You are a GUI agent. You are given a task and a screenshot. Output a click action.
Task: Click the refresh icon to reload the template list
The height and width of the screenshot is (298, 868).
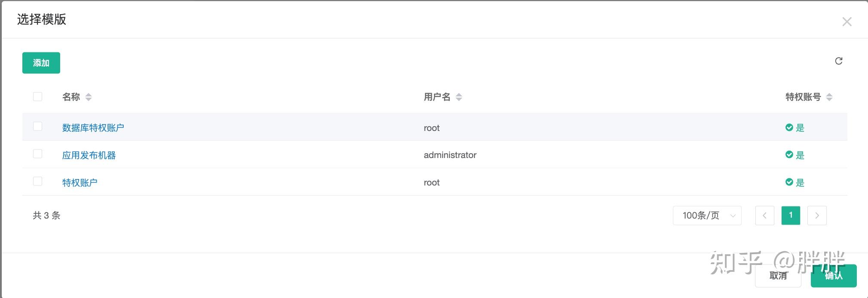(x=839, y=61)
